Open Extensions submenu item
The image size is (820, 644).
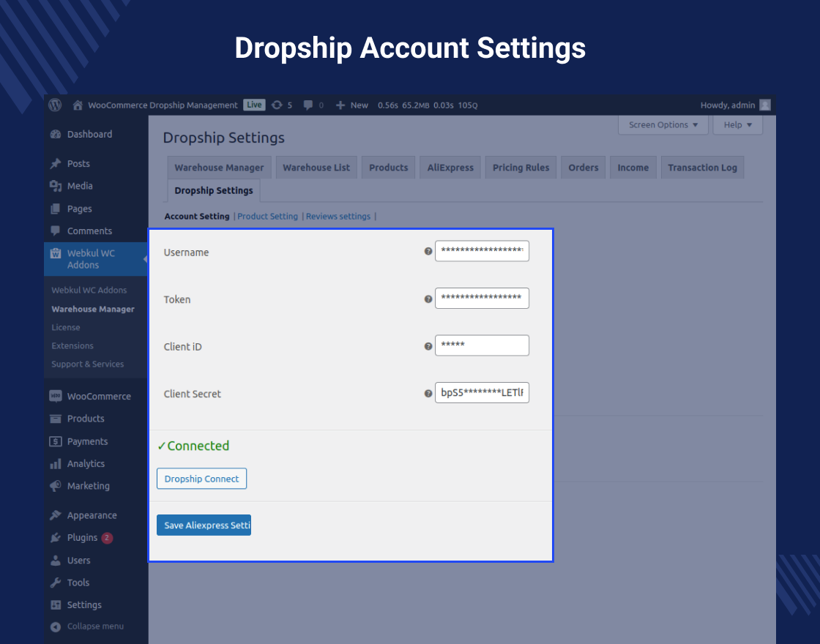[x=72, y=345]
